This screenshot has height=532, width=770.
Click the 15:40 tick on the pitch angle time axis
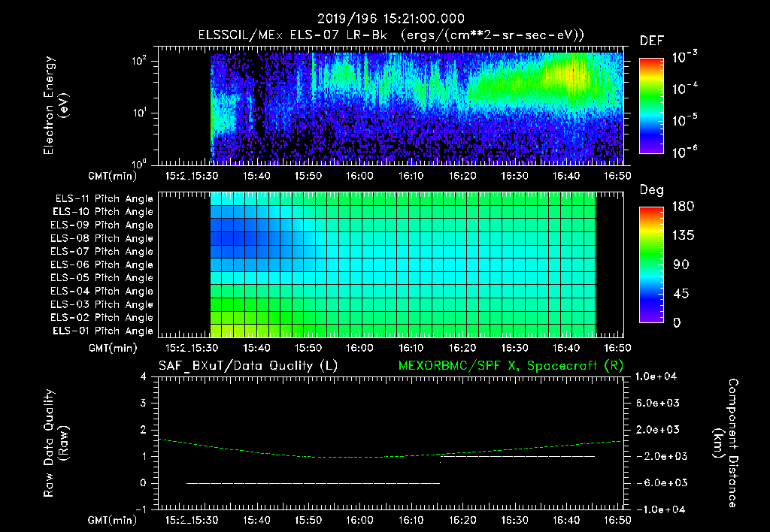[256, 348]
